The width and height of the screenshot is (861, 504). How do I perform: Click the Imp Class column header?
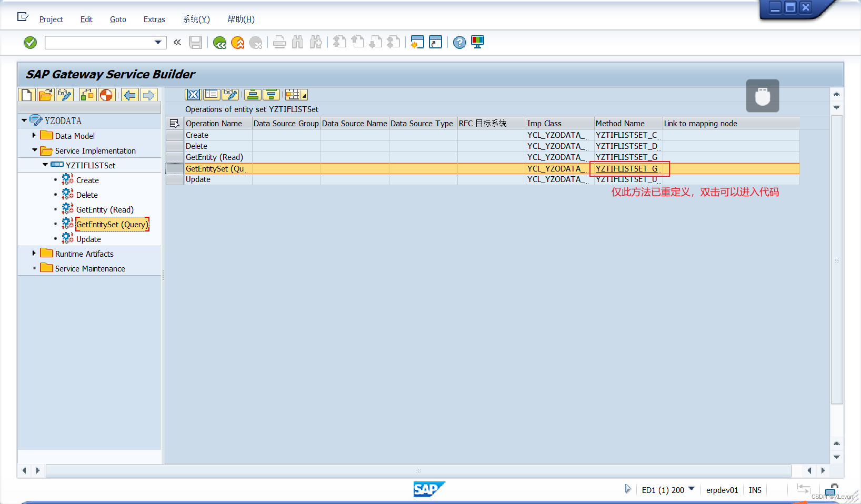[560, 123]
